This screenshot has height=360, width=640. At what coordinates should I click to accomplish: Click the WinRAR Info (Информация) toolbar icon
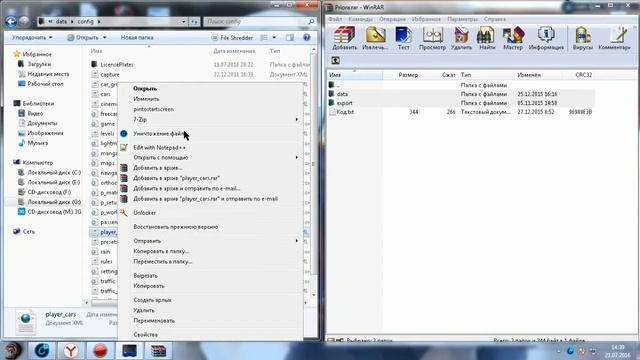pyautogui.click(x=546, y=38)
